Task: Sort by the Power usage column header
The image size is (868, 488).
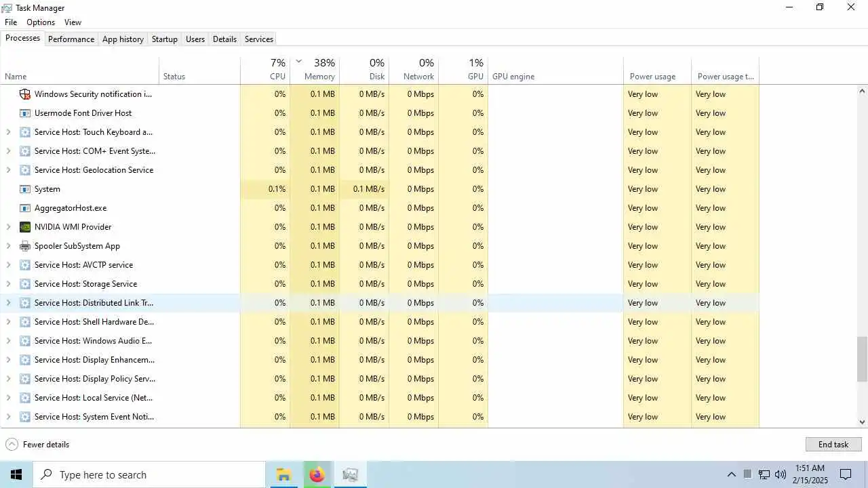Action: pos(657,70)
